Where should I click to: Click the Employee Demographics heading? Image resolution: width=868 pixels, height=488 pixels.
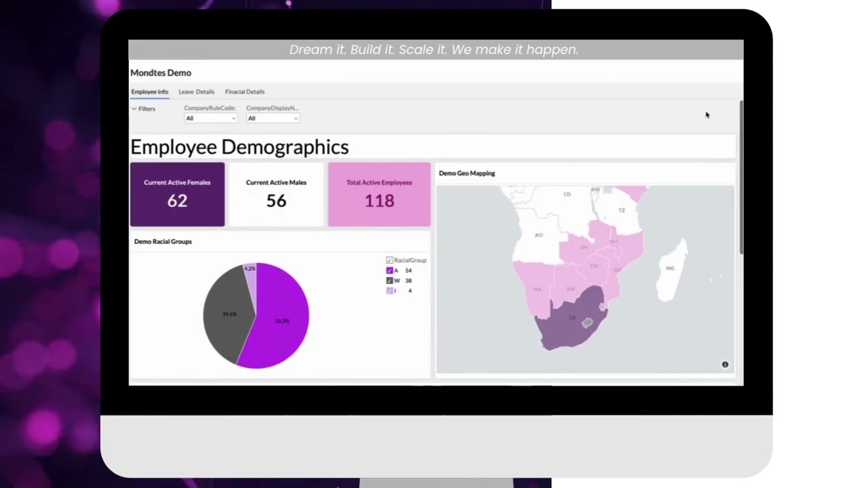point(239,147)
